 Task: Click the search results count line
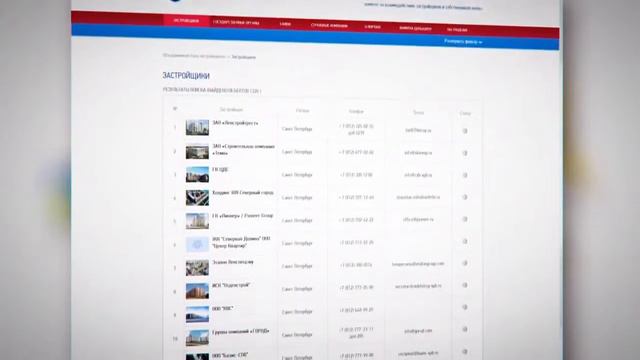coord(212,90)
